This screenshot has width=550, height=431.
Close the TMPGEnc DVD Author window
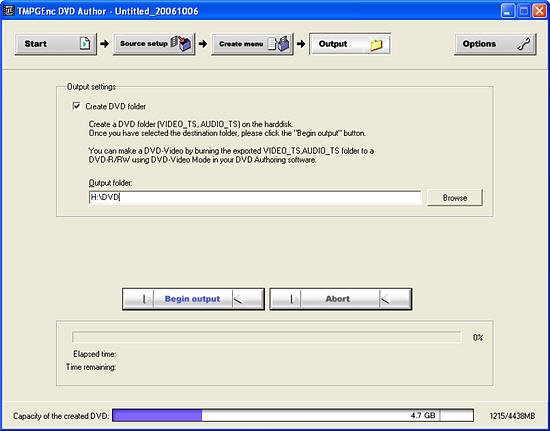pyautogui.click(x=539, y=12)
